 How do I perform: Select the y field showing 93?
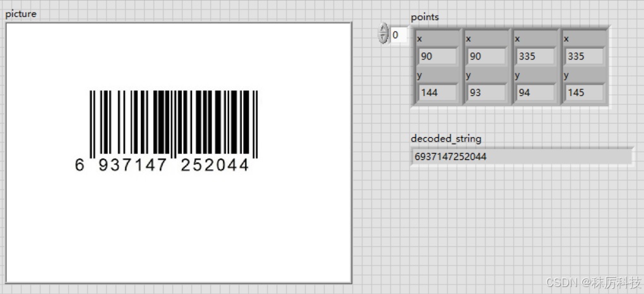486,92
